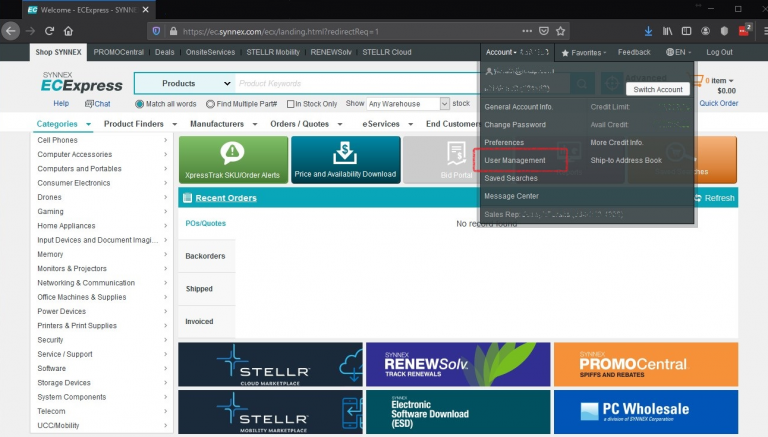768x437 pixels.
Task: Select Change Password in Account menu
Action: (x=515, y=124)
